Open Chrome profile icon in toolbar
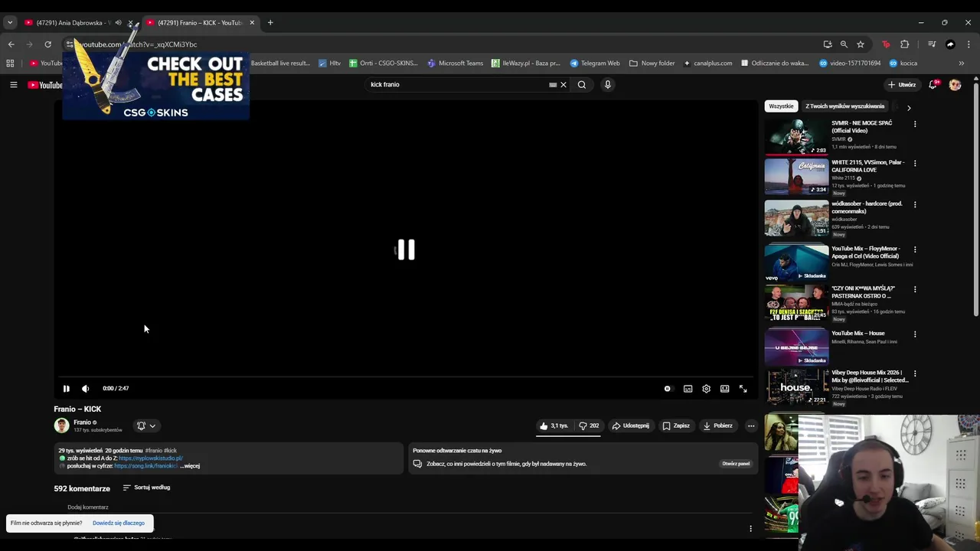Viewport: 980px width, 551px height. [x=950, y=44]
